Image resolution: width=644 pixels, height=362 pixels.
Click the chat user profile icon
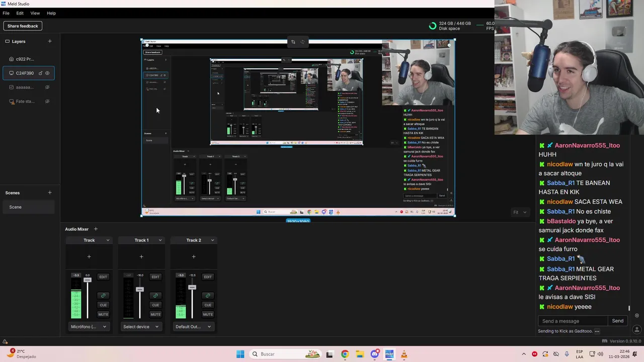(636, 330)
